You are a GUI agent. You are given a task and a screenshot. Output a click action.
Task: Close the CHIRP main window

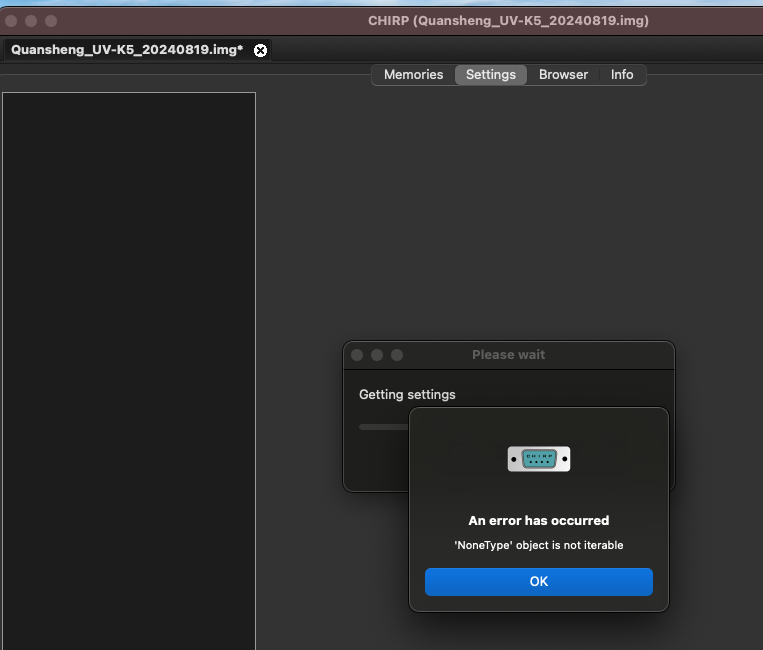(x=11, y=21)
